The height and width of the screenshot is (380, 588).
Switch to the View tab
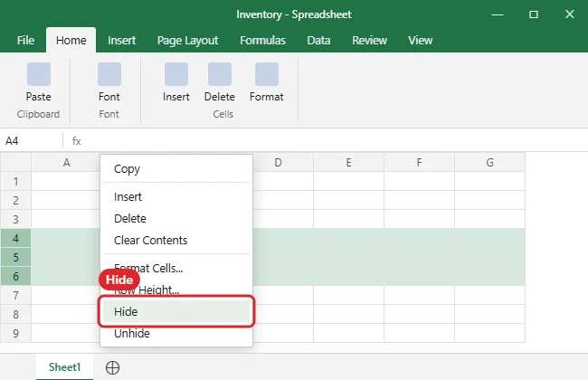pos(420,40)
